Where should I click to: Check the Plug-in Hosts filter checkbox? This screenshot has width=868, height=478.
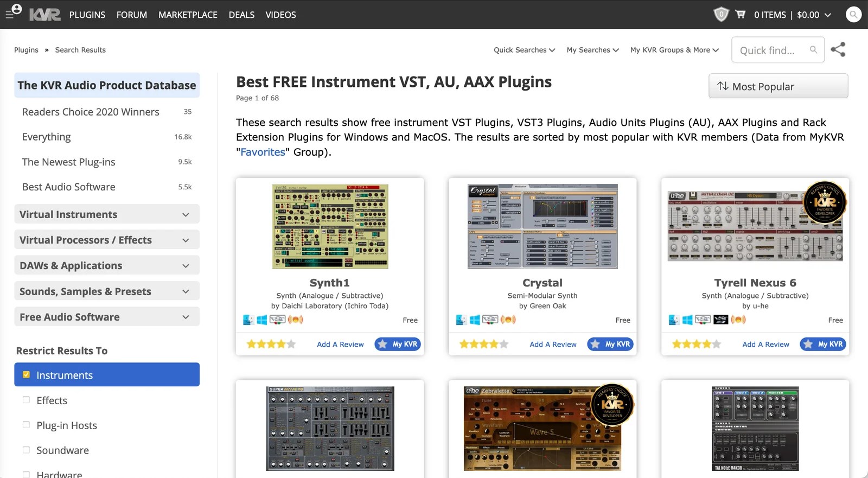tap(26, 425)
